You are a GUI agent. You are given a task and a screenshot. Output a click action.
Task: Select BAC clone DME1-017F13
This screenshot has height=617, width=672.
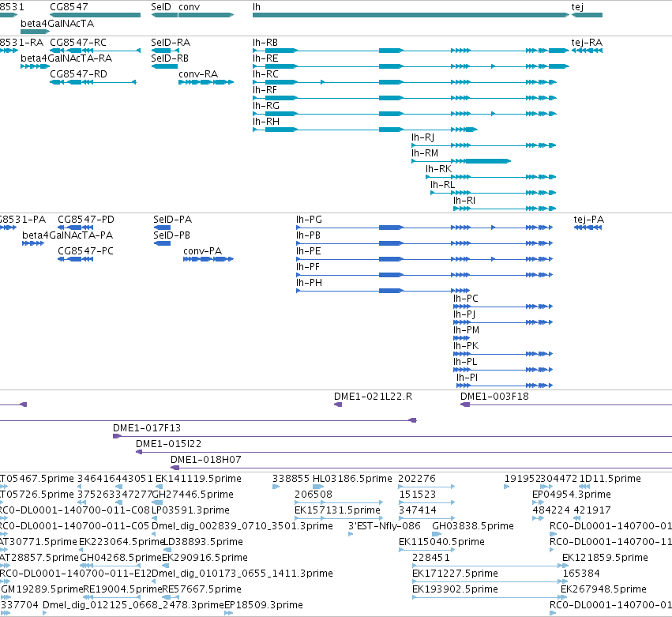(392, 437)
